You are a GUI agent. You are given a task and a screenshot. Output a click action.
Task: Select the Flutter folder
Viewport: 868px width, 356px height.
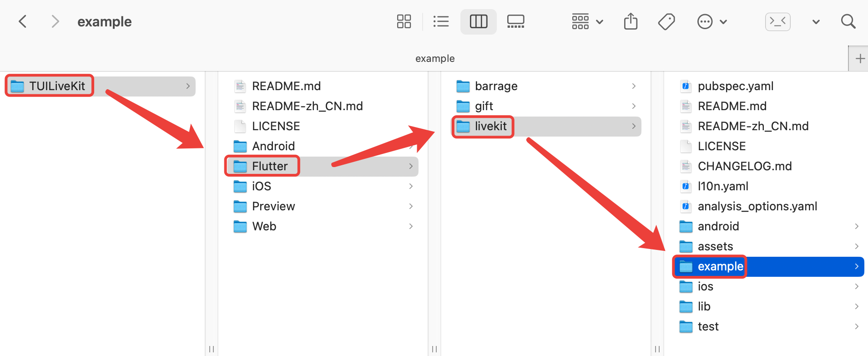click(x=323, y=166)
